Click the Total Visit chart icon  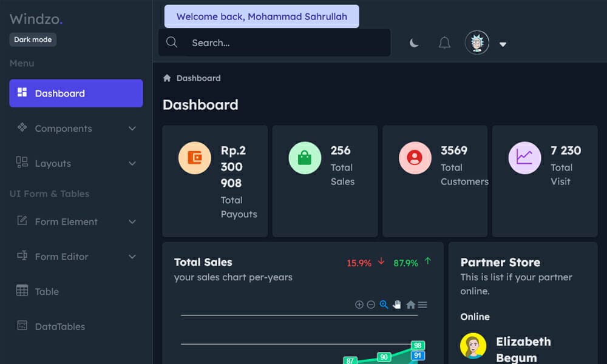point(524,158)
